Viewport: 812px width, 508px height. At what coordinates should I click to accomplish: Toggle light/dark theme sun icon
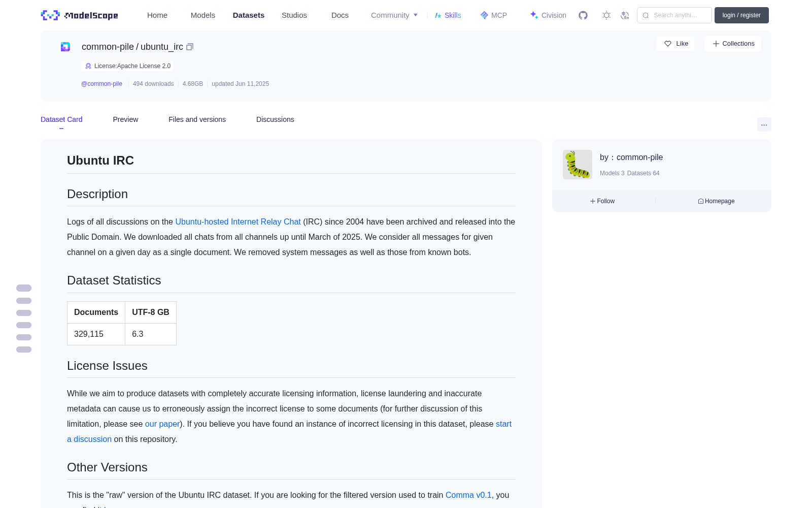pos(606,15)
